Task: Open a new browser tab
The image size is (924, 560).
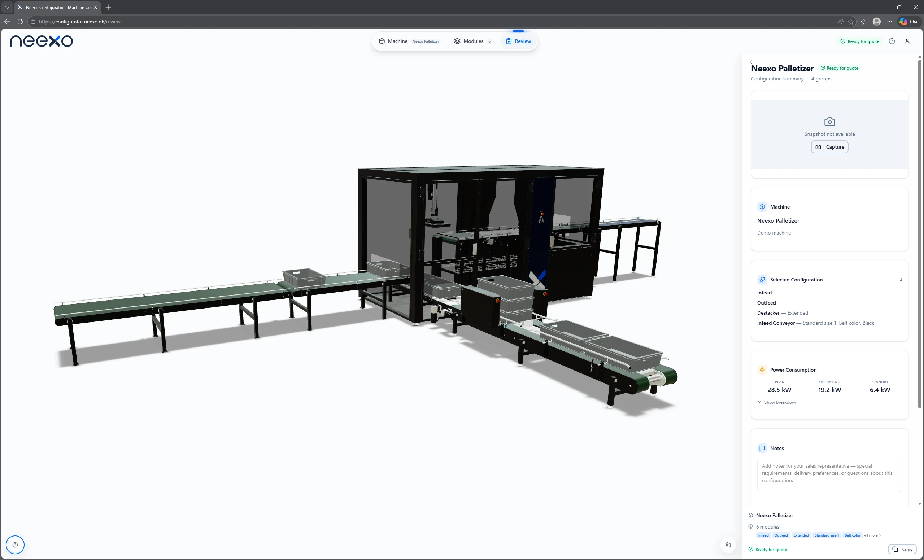Action: tap(108, 7)
